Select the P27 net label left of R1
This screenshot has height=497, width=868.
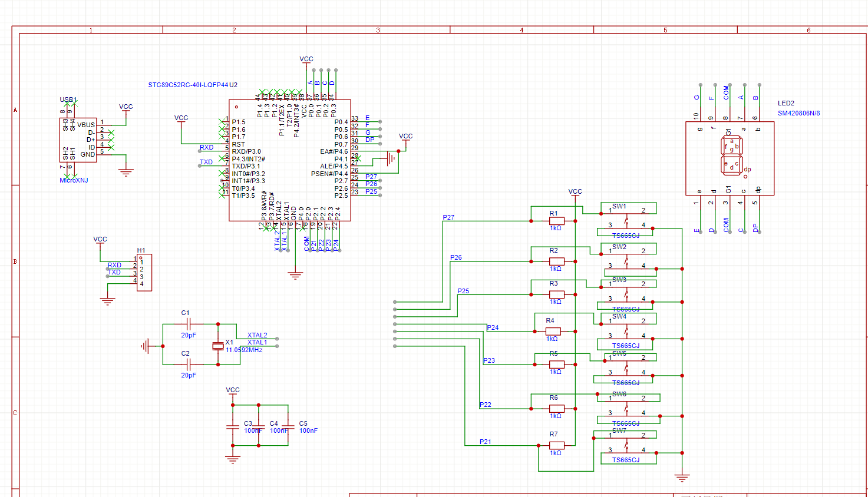(448, 217)
